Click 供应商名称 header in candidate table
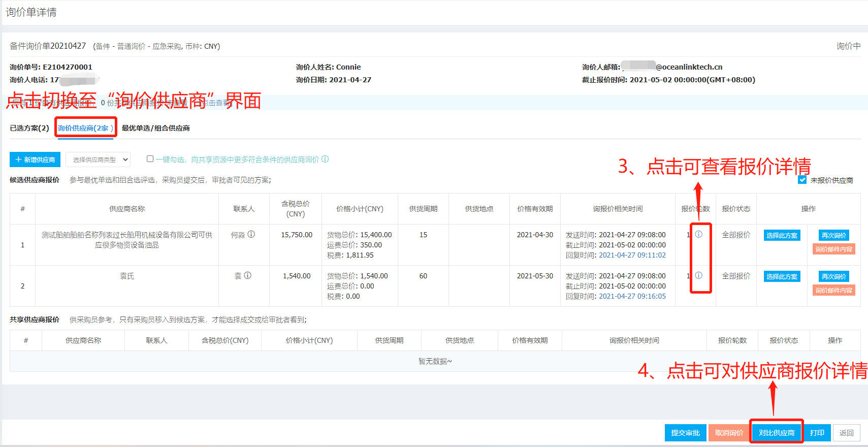The image size is (868, 447). coord(127,209)
